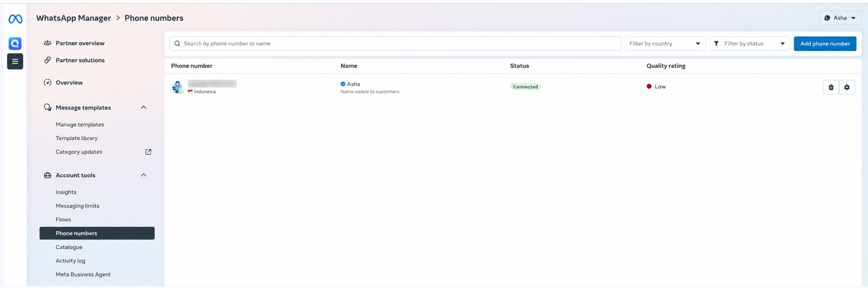Open Manage templates

click(x=80, y=124)
